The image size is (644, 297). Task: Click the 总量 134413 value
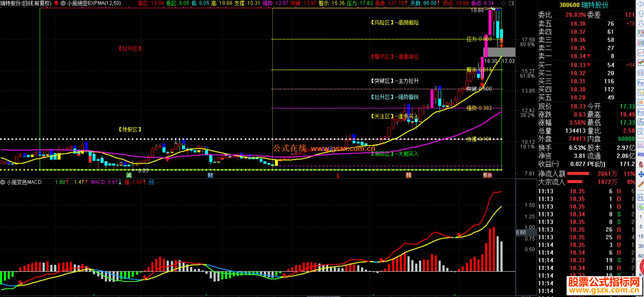(x=575, y=131)
